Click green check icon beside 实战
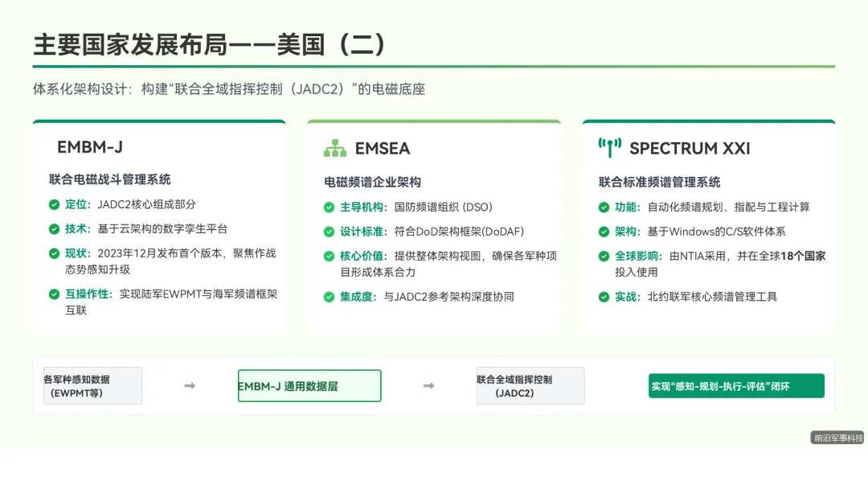Screen dimensions: 868x489 pos(604,297)
